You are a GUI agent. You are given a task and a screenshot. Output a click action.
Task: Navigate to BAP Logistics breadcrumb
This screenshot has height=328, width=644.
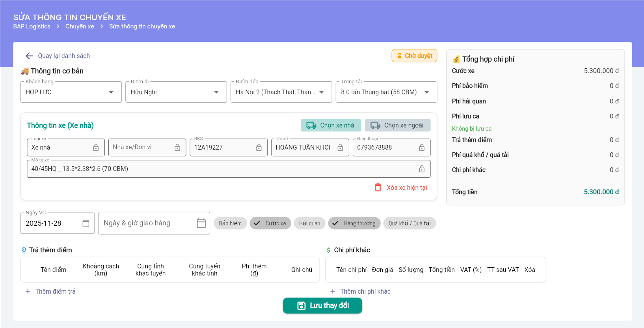[32, 26]
